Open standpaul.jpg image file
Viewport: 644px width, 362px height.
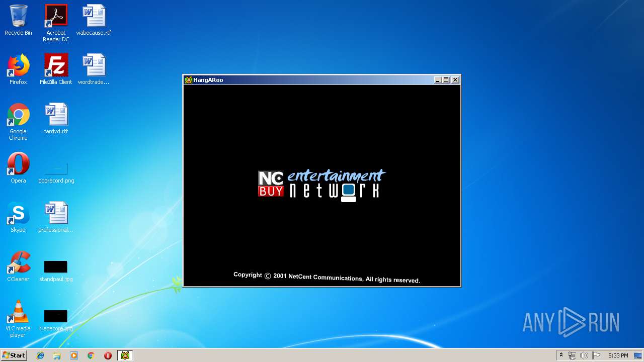point(56,270)
